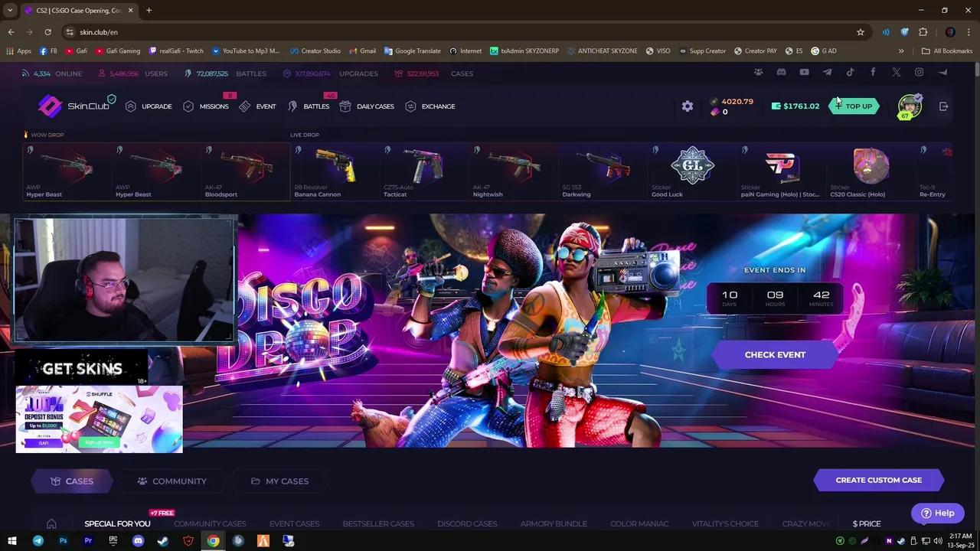Open the R8 Revolver Banana Cannon drop
Viewport: 980px width, 551px height.
click(336, 171)
